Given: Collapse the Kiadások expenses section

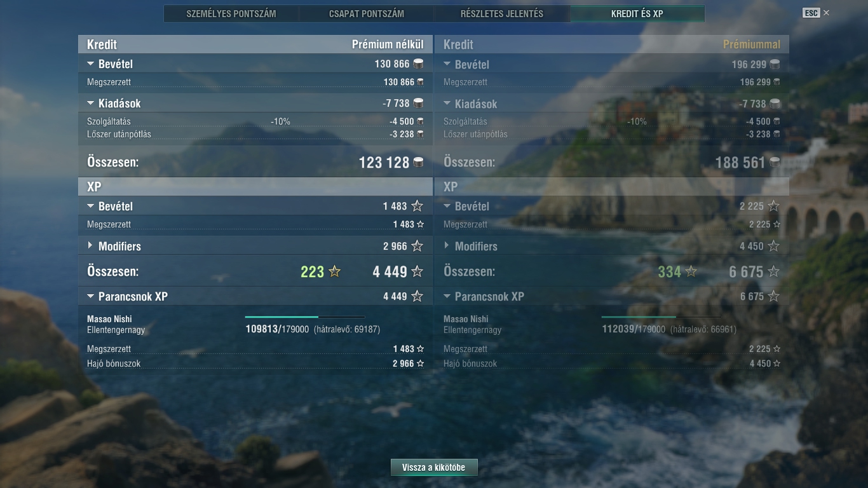Looking at the screenshot, I should [90, 104].
